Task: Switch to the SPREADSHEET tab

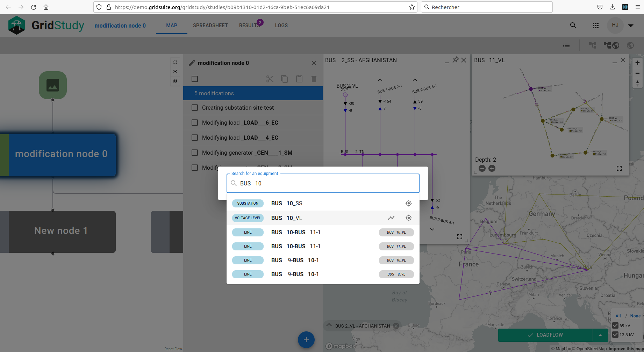Action: pos(210,25)
